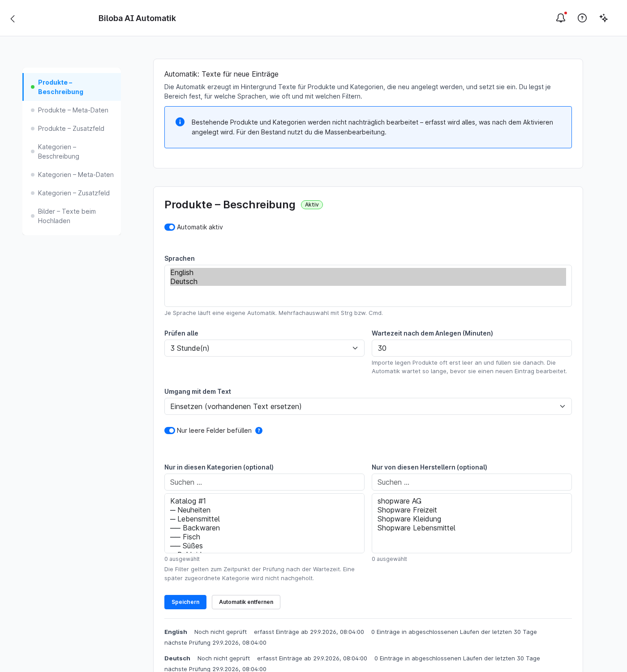The height and width of the screenshot is (672, 627).
Task: Open Bilder – Texte beim Hochladen section
Action: pos(72,216)
